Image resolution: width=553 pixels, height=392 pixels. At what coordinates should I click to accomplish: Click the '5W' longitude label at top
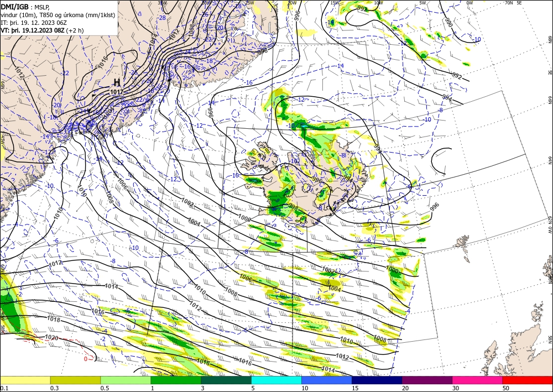[423, 3]
